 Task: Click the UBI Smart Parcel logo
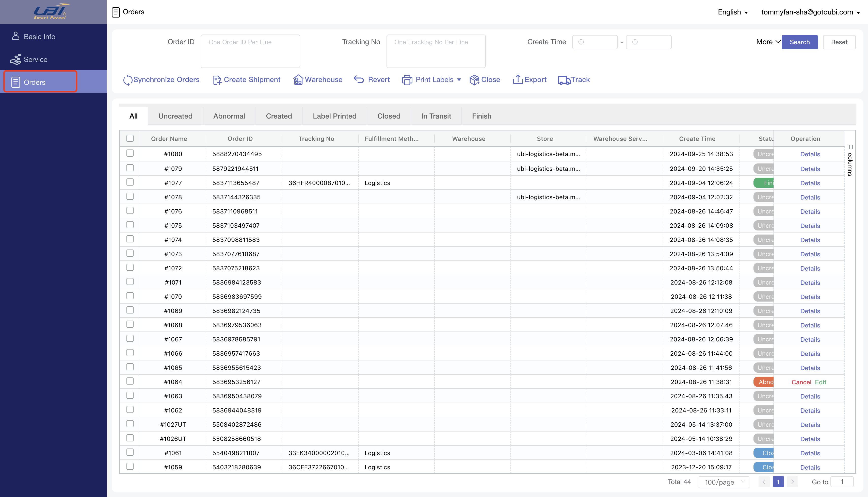pyautogui.click(x=52, y=12)
